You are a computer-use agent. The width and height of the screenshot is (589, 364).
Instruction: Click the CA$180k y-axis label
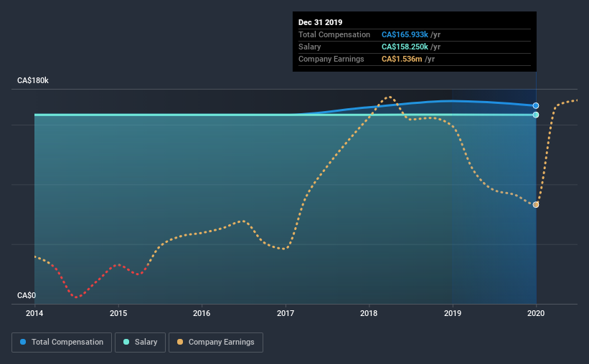point(33,81)
